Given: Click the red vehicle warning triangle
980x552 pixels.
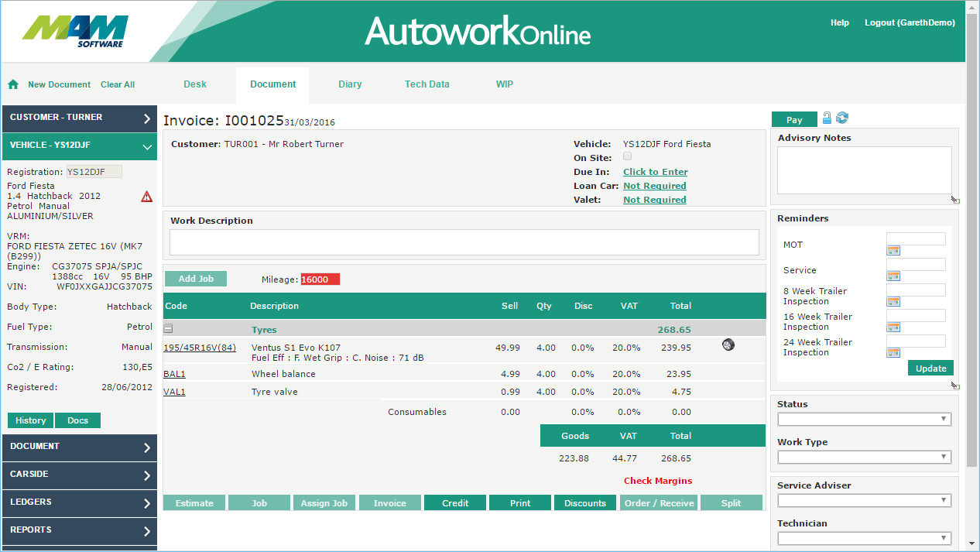Looking at the screenshot, I should [146, 197].
